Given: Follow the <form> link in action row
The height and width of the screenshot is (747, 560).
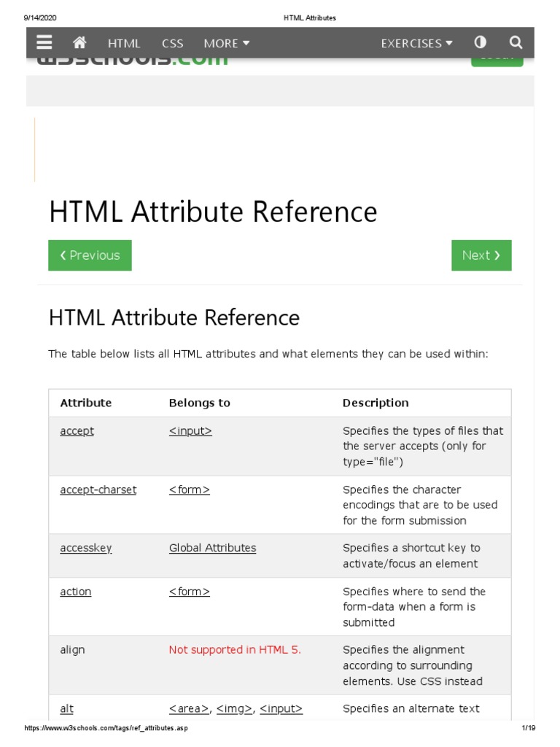Looking at the screenshot, I should pos(190,592).
